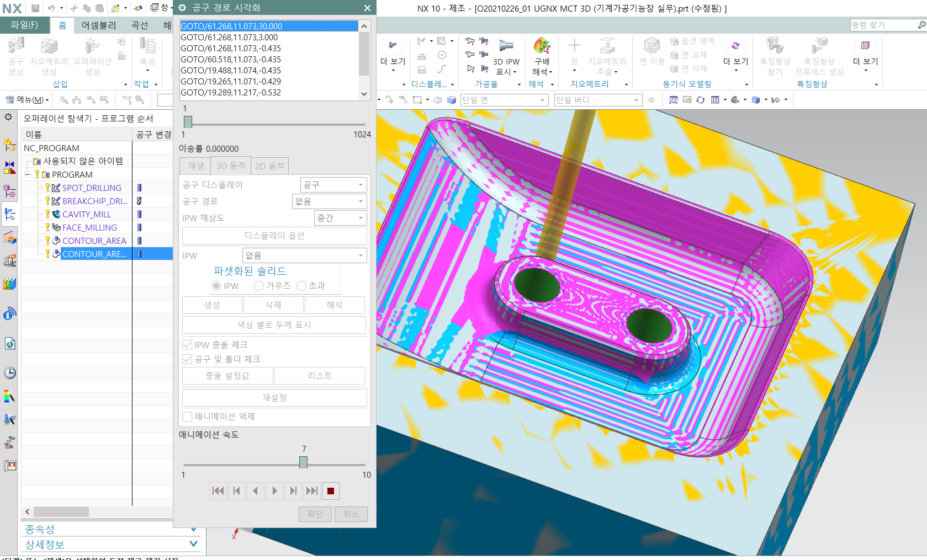Click the Display Options (디스플레이 옵션) button

(274, 236)
